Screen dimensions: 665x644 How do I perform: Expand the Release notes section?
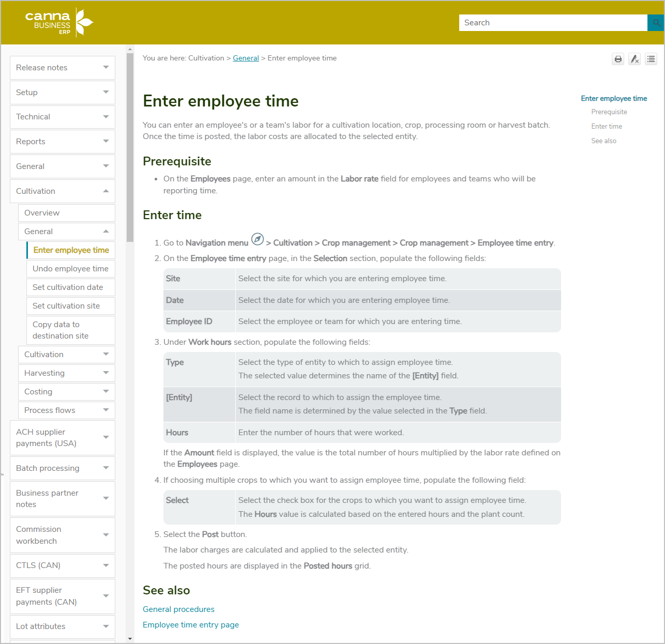tap(105, 68)
